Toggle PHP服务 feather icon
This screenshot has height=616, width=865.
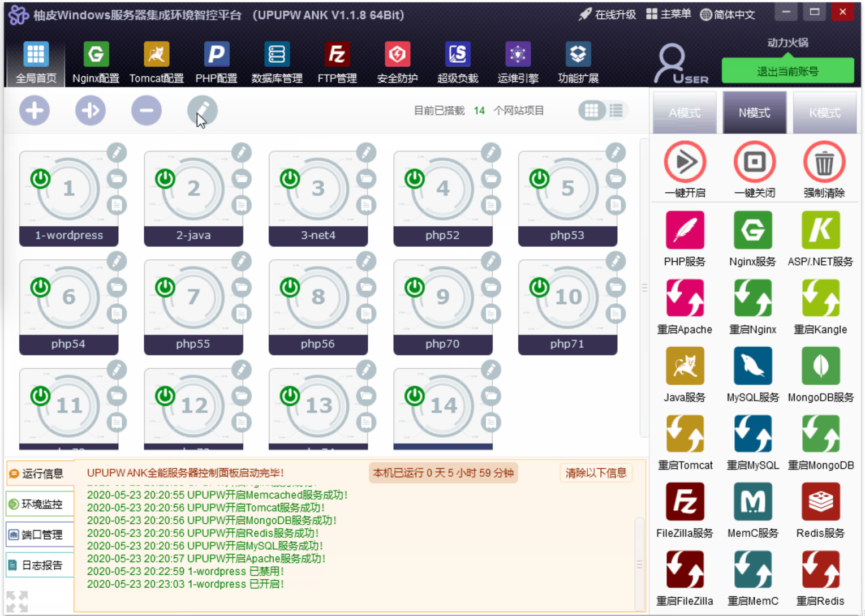click(x=685, y=230)
